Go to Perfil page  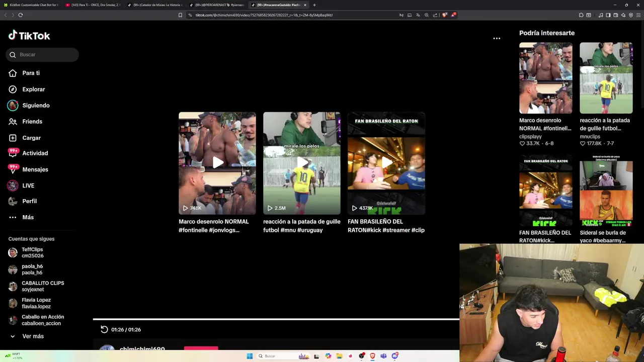point(23,201)
